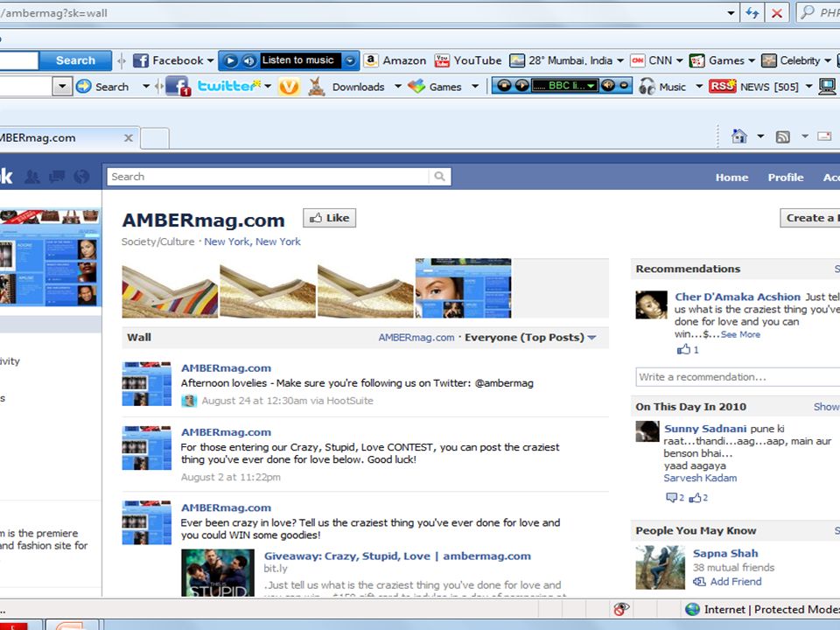Image resolution: width=840 pixels, height=630 pixels.
Task: Expand the Twitter dropdown arrow
Action: click(268, 87)
